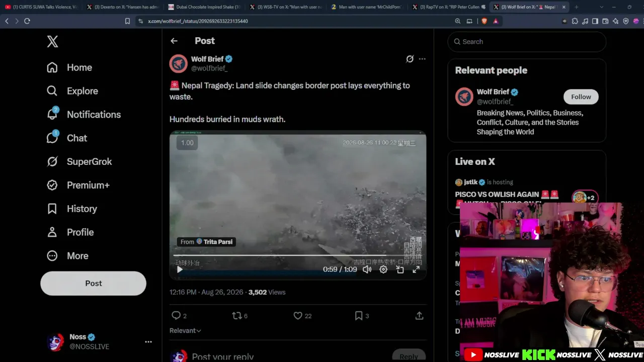Click the back arrow beside Post

point(174,41)
